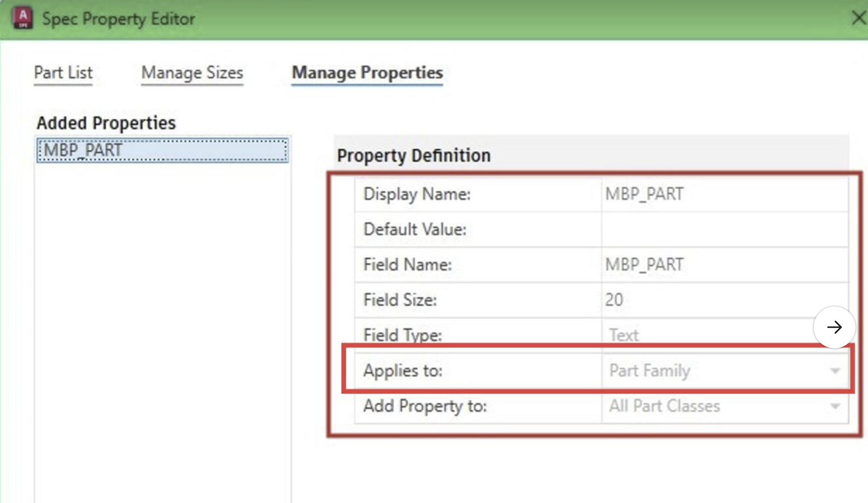This screenshot has width=868, height=503.
Task: Click the Spec Property Editor application icon
Action: [23, 18]
